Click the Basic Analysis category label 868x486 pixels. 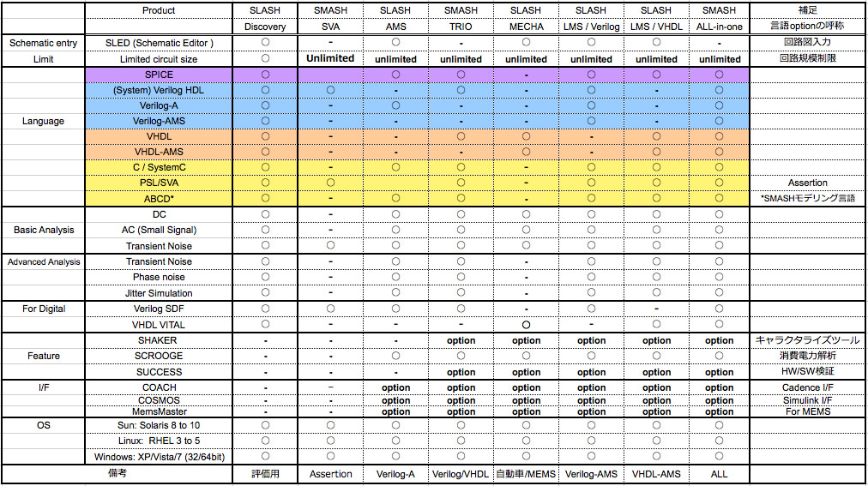pos(43,230)
